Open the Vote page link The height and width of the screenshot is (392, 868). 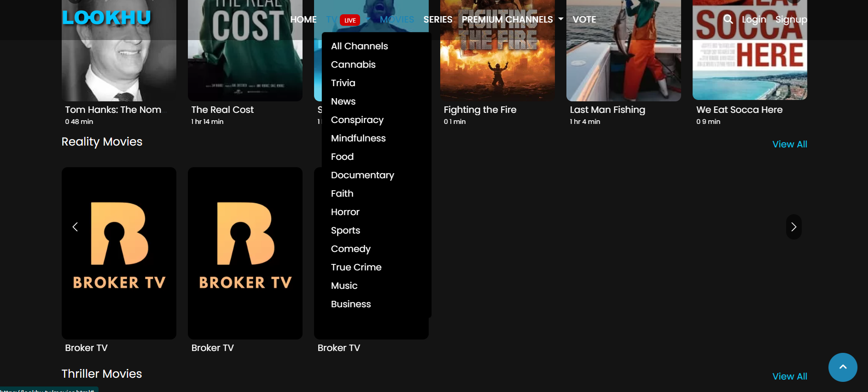pyautogui.click(x=584, y=19)
